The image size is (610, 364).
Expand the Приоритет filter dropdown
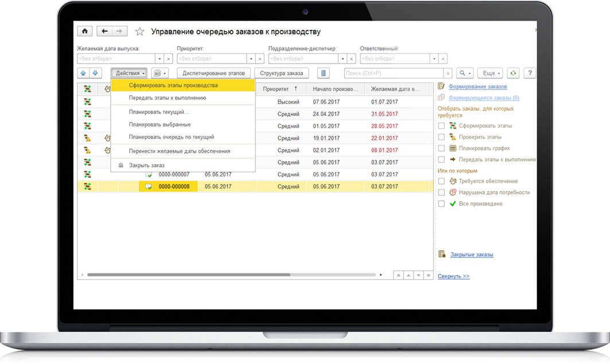[x=251, y=58]
